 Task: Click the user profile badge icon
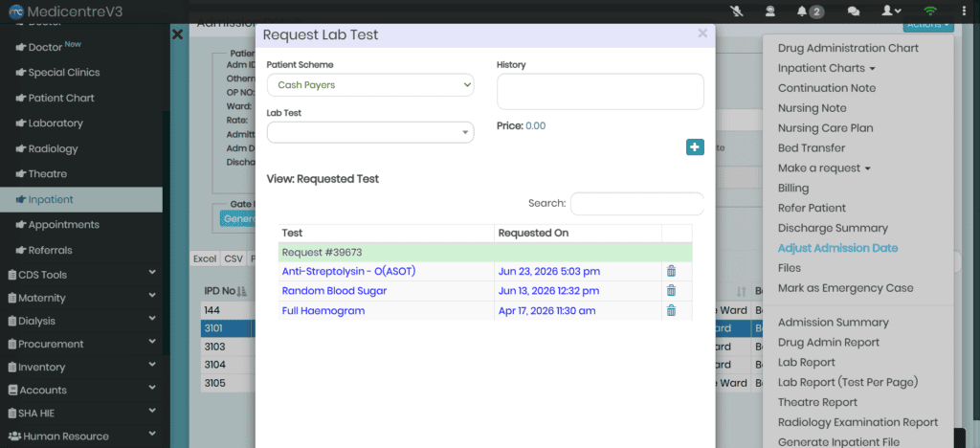coord(770,11)
